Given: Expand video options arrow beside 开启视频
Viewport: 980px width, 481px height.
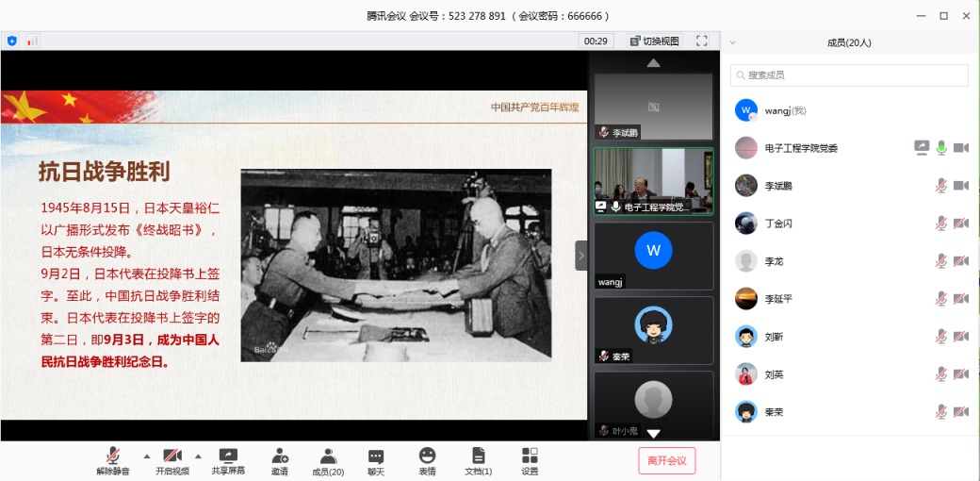Looking at the screenshot, I should 198,456.
